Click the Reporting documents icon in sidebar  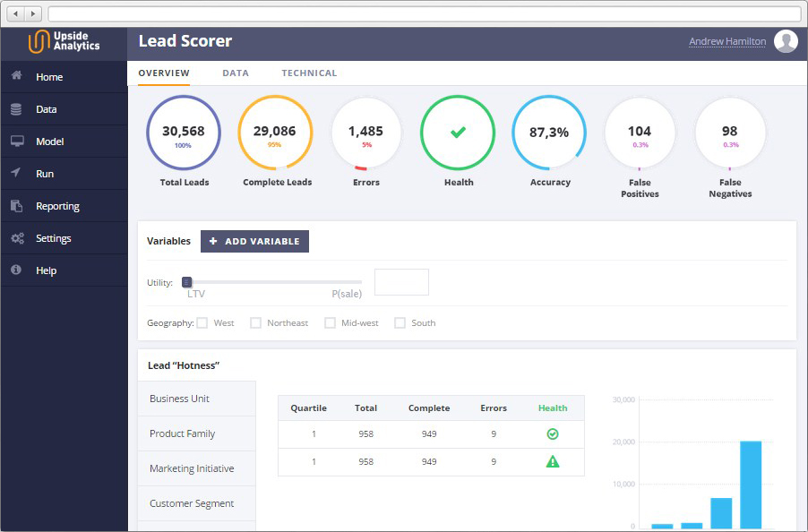(16, 205)
